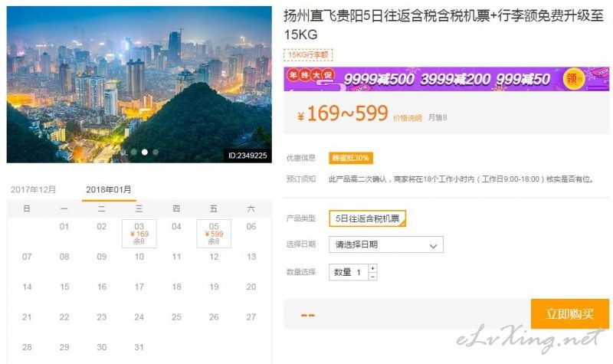Increase quantity with the plus stepper
613x364 pixels.
pos(373,268)
